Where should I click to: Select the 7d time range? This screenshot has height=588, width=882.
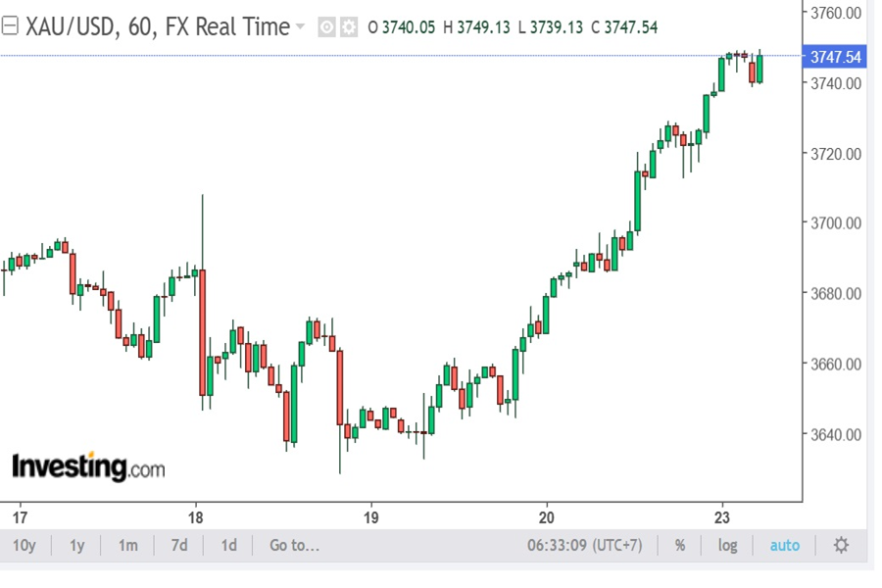coord(178,545)
